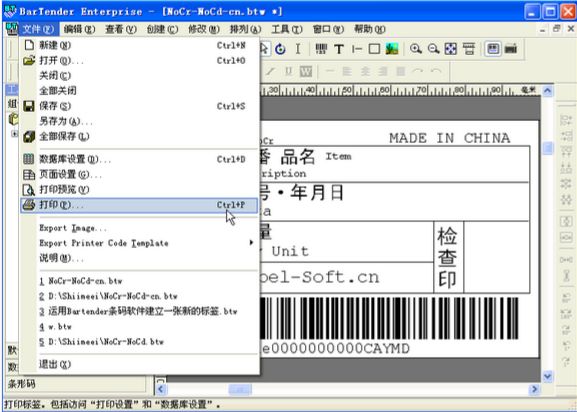Viewport: 577px width, 412px height.
Task: Select the barcode object on label
Action: [x=389, y=319]
